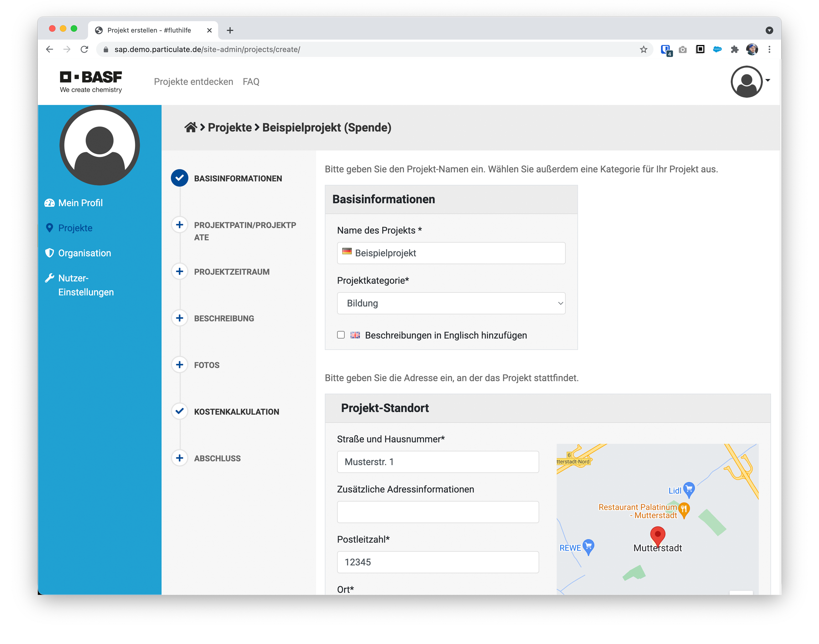Click the browser forward arrow
Image resolution: width=819 pixels, height=644 pixels.
pos(67,49)
